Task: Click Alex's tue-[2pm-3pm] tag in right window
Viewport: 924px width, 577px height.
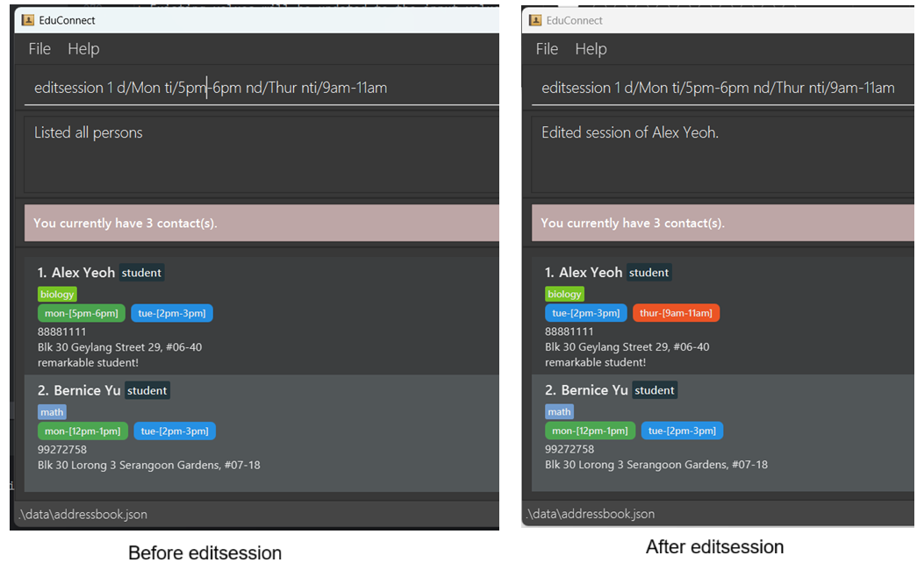Action: point(586,313)
